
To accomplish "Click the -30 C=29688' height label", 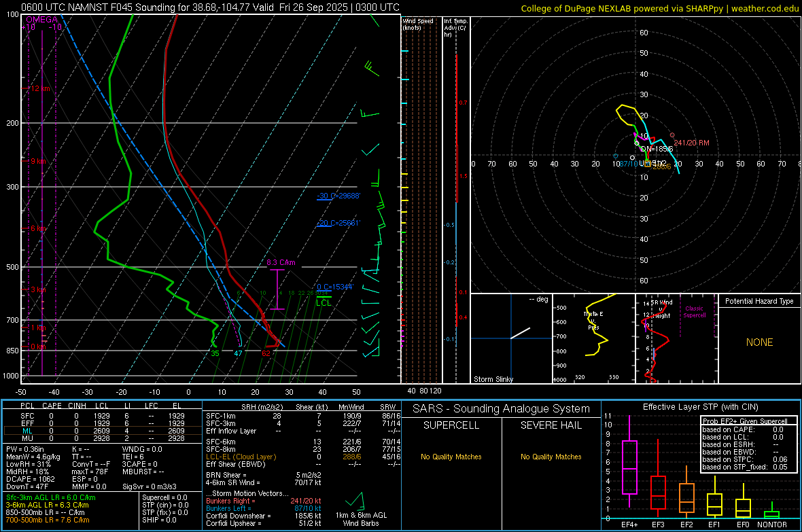I will pos(338,196).
